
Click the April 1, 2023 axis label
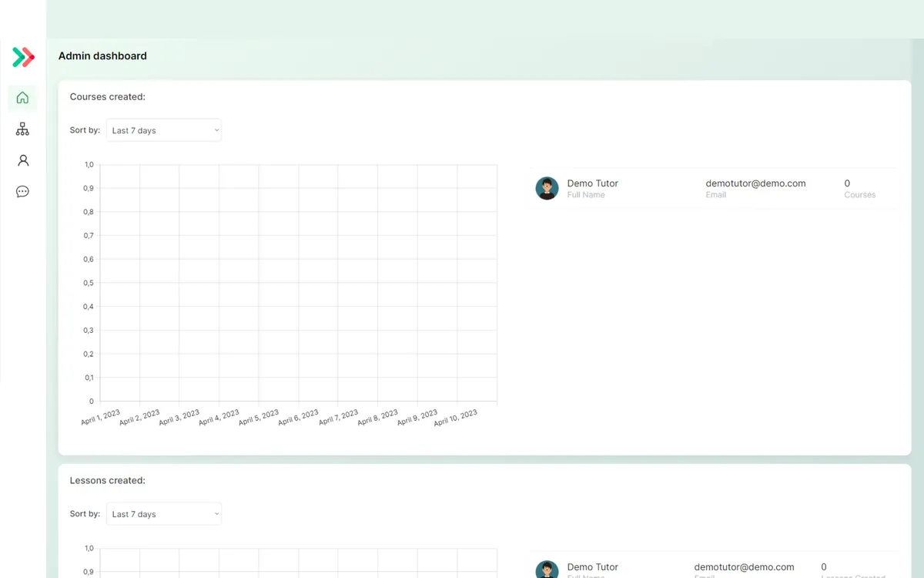pos(101,418)
